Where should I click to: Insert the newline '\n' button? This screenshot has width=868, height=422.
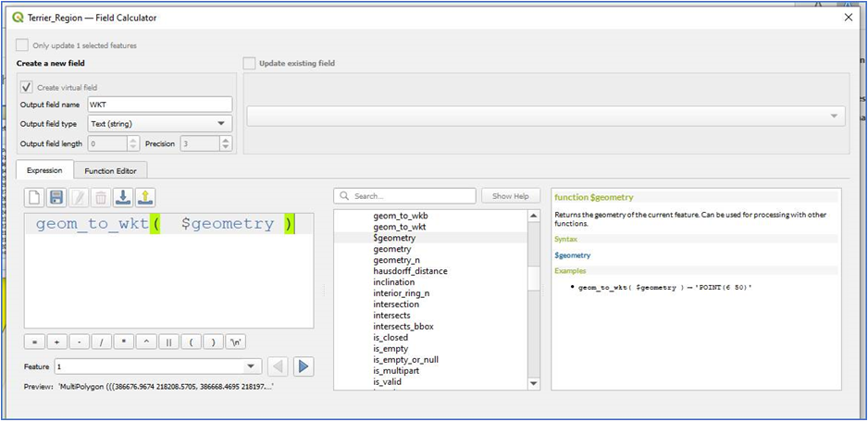pos(236,342)
